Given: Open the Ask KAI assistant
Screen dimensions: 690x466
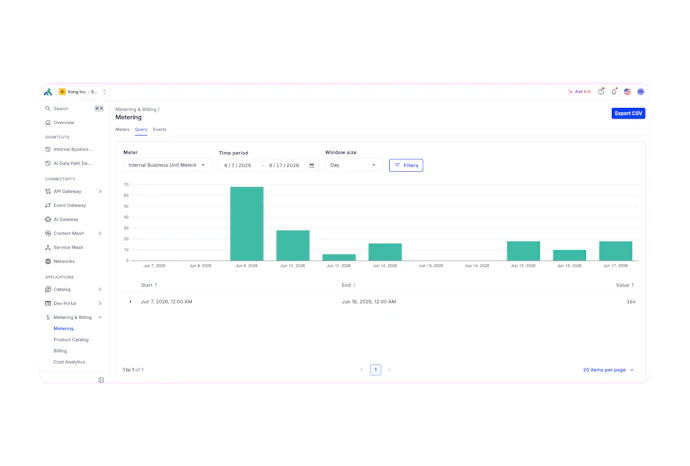Looking at the screenshot, I should (x=579, y=92).
